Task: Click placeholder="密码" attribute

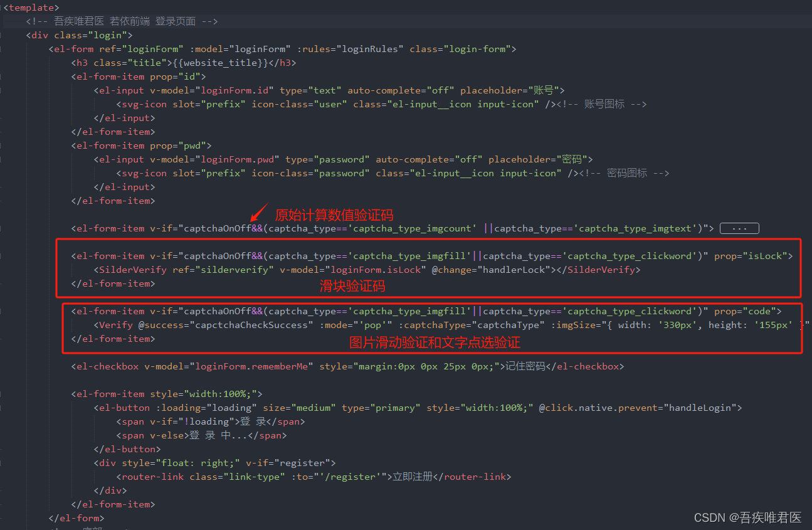Action: pyautogui.click(x=537, y=159)
